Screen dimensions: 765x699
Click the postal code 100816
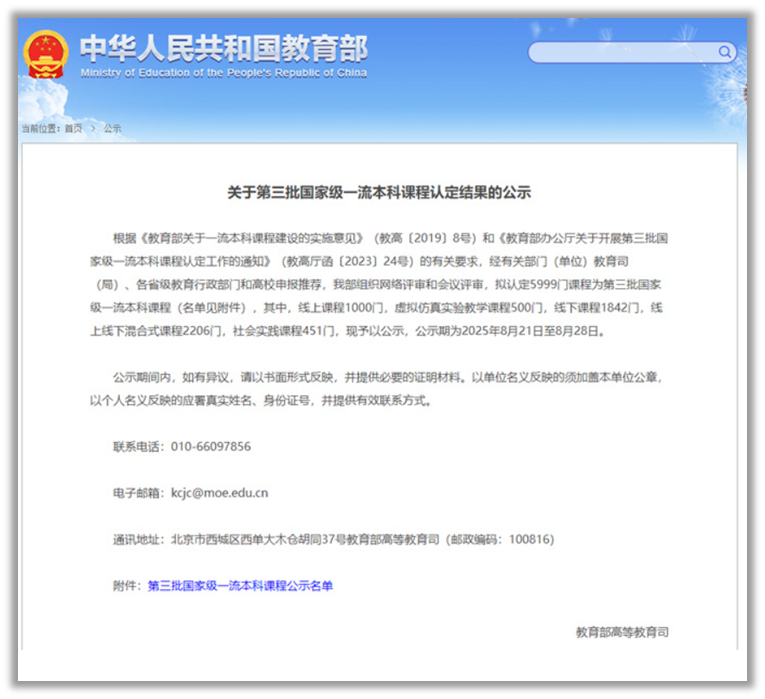coord(530,540)
